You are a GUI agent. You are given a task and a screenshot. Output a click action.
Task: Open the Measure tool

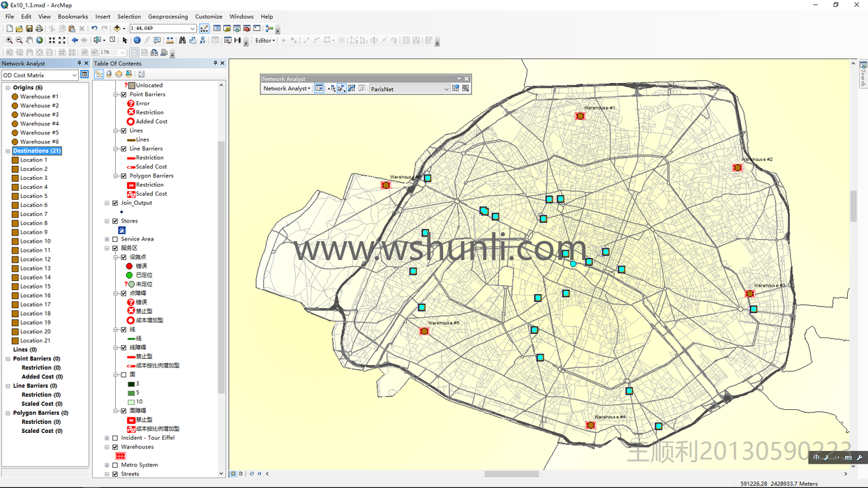[170, 40]
